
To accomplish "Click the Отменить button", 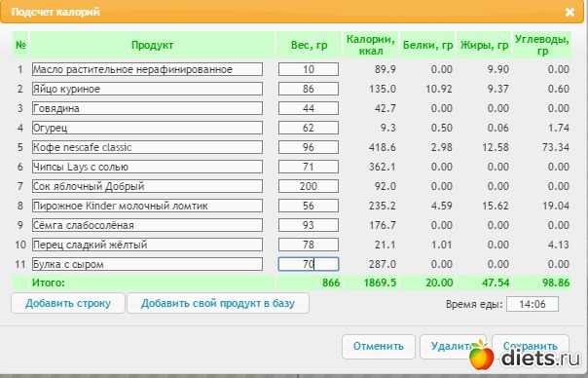I will tap(379, 346).
